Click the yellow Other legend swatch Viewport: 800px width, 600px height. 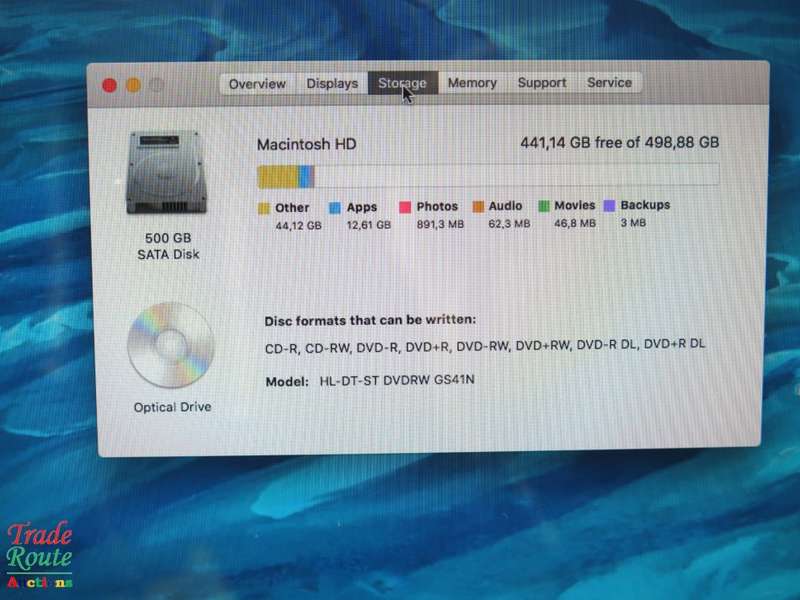(264, 209)
